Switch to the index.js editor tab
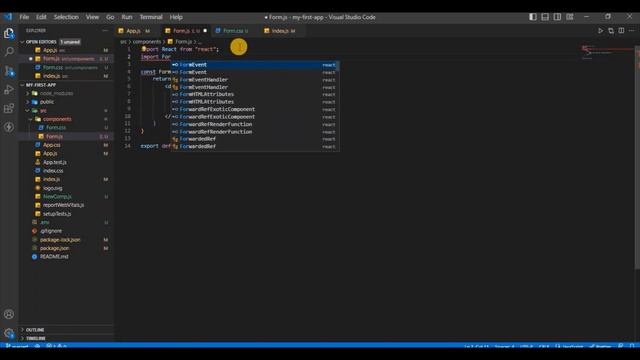The width and height of the screenshot is (640, 360). pyautogui.click(x=282, y=31)
